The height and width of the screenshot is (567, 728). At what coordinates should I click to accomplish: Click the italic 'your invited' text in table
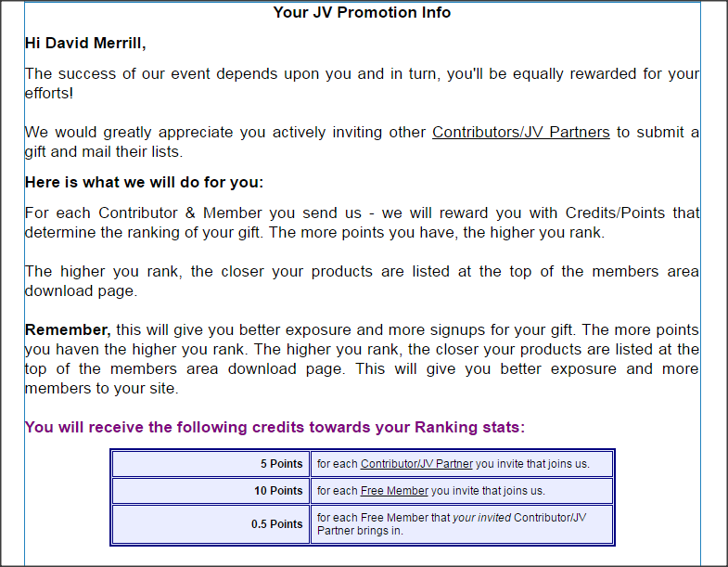pyautogui.click(x=482, y=518)
